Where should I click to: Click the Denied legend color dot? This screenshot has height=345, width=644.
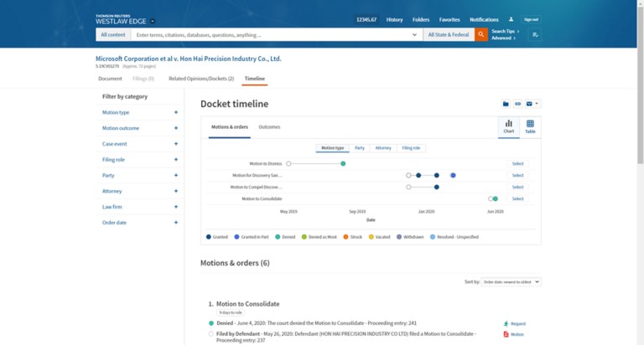click(278, 237)
